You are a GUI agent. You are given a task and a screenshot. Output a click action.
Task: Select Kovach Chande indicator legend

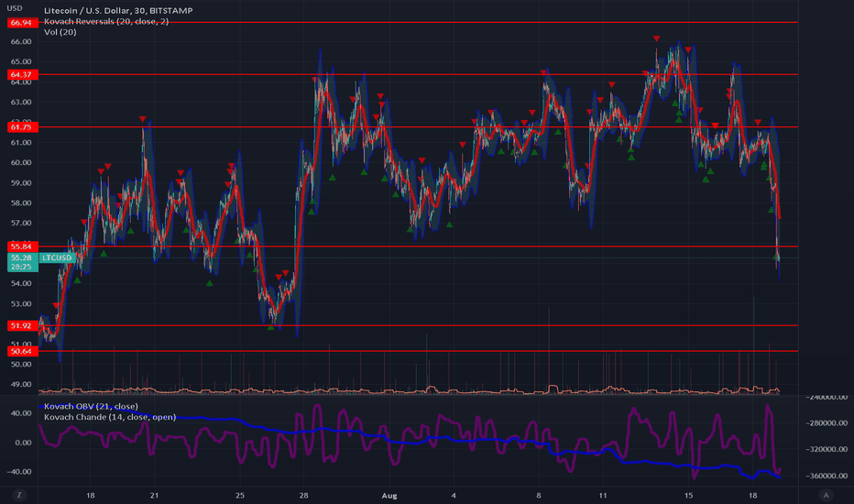pos(110,417)
